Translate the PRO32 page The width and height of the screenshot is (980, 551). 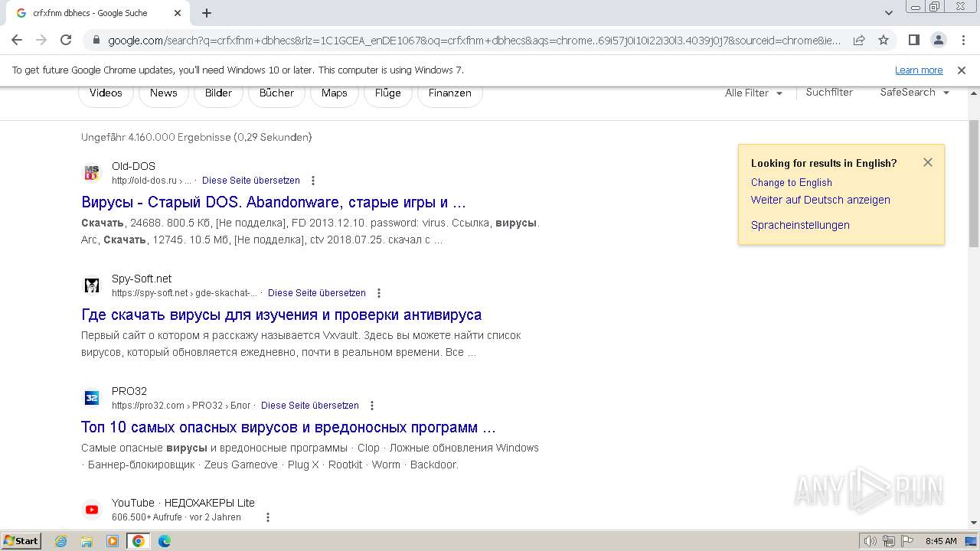tap(310, 406)
